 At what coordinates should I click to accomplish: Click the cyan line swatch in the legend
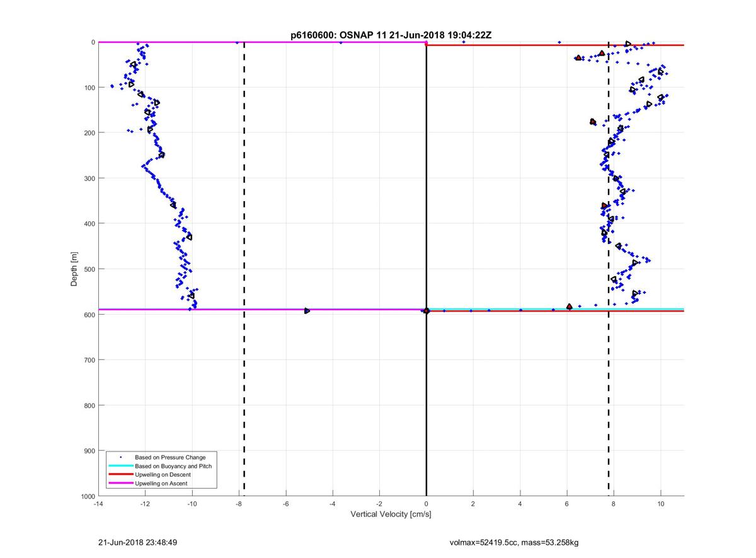(120, 466)
